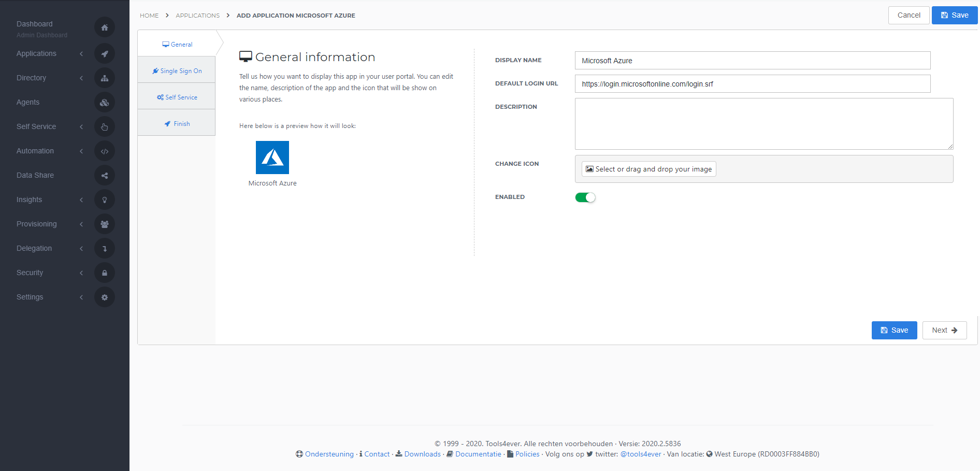Click the Delegation arrow icon
Image resolution: width=980 pixels, height=471 pixels.
point(105,248)
